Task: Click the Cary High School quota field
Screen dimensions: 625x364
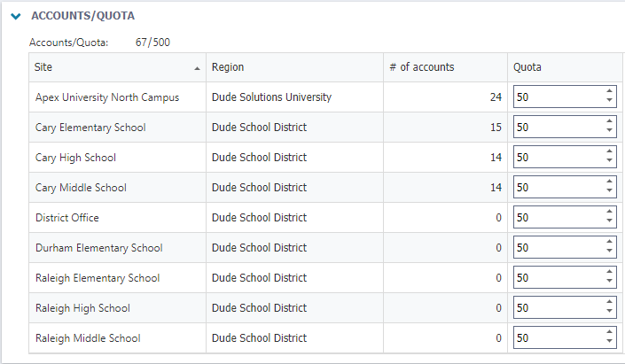Action: (x=556, y=158)
